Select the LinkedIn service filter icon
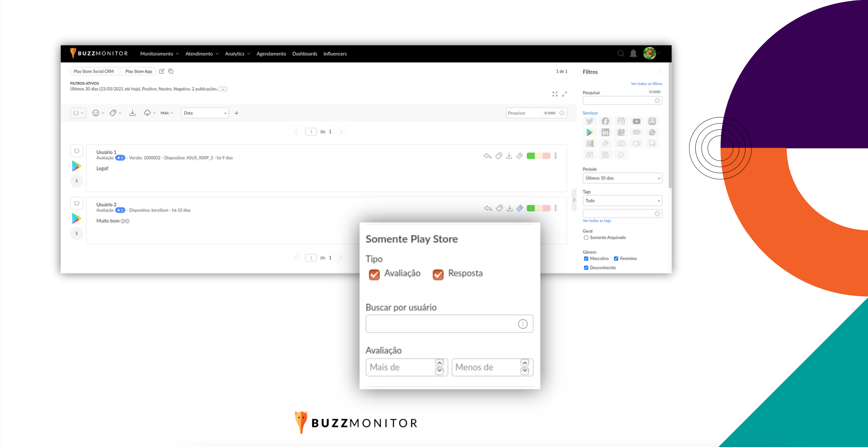The image size is (868, 447). (x=605, y=132)
